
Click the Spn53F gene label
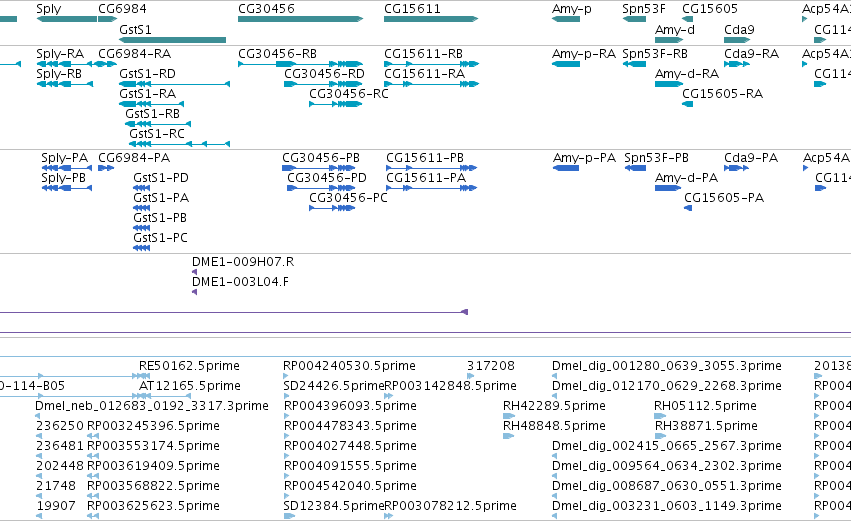click(x=644, y=9)
